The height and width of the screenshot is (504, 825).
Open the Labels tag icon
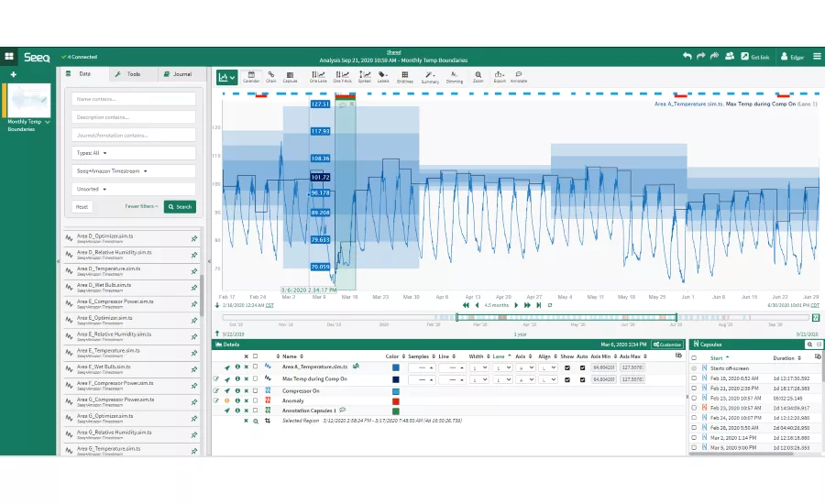(x=383, y=77)
